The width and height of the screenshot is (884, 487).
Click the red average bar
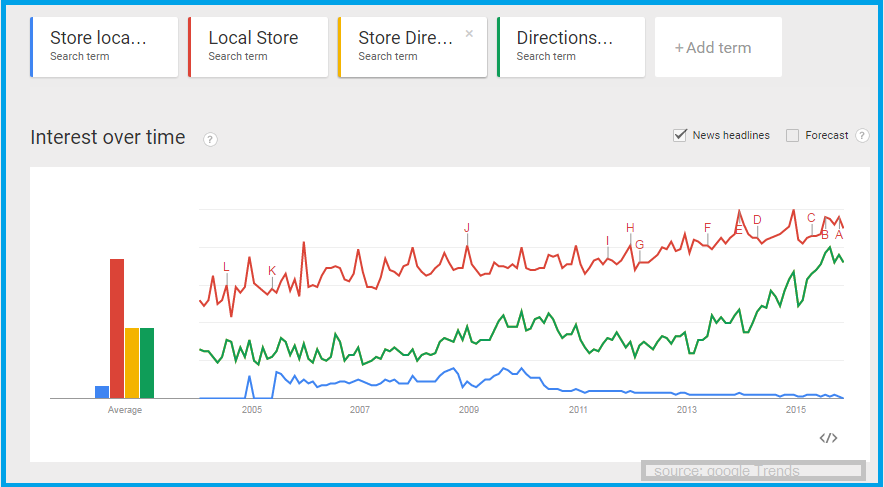(117, 328)
